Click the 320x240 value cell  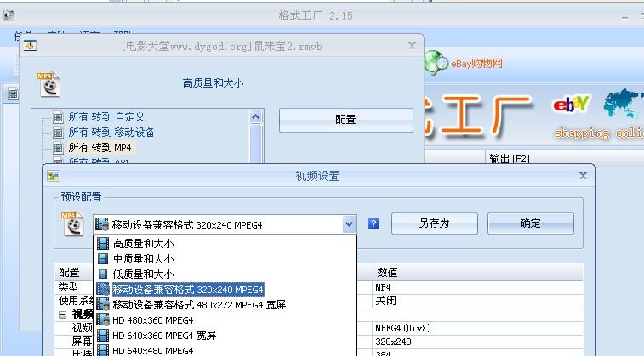pyautogui.click(x=478, y=342)
